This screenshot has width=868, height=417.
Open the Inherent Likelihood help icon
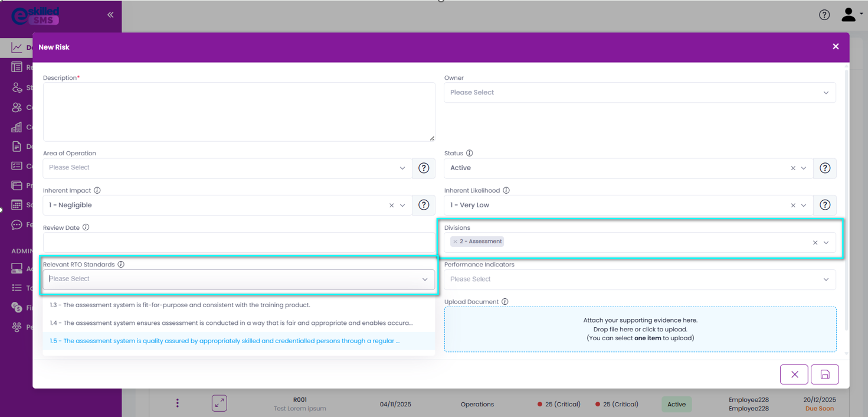point(825,205)
